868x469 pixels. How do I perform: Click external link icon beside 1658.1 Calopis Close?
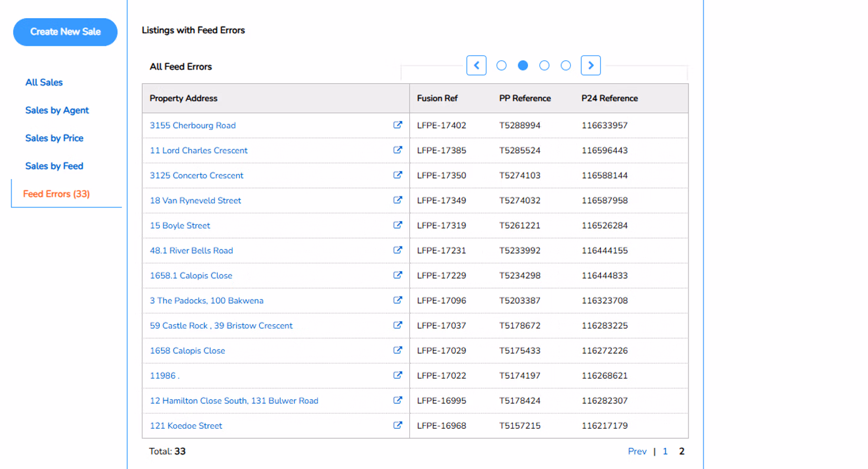[398, 275]
